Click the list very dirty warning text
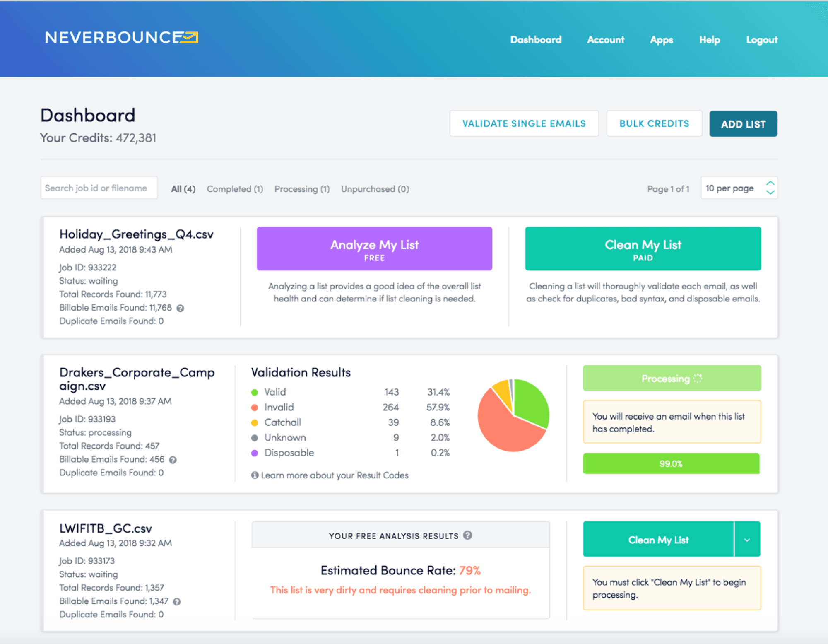 click(x=400, y=590)
